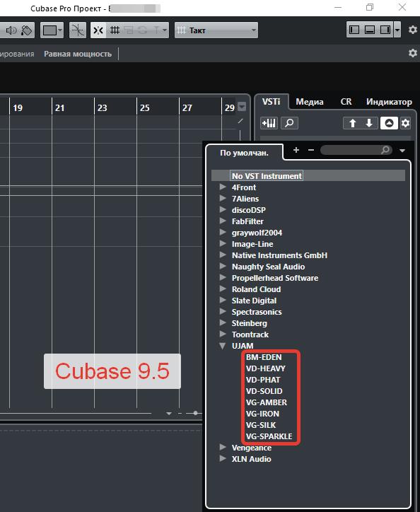Click the Native Instruments GmbH folder name
The height and width of the screenshot is (512, 420).
point(279,255)
